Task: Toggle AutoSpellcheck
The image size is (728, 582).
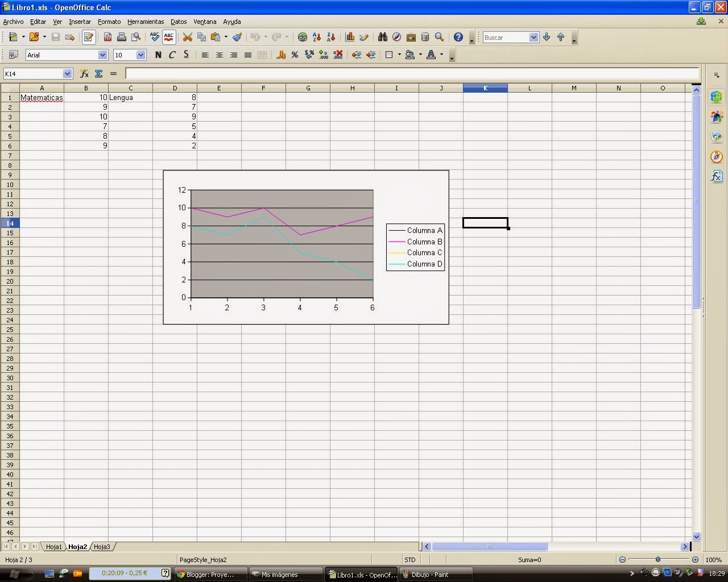Action: pyautogui.click(x=169, y=37)
